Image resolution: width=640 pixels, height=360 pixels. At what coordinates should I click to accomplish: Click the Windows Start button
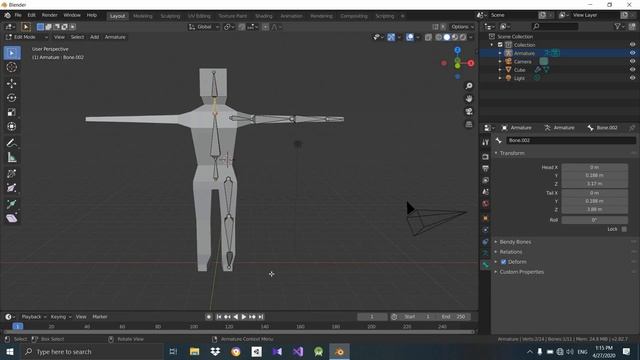tap(10, 351)
